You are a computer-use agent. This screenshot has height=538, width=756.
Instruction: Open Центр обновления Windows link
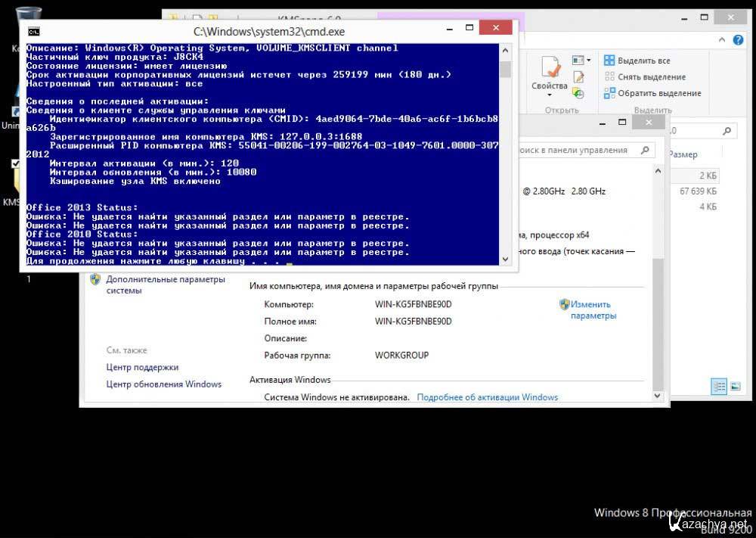(x=164, y=384)
